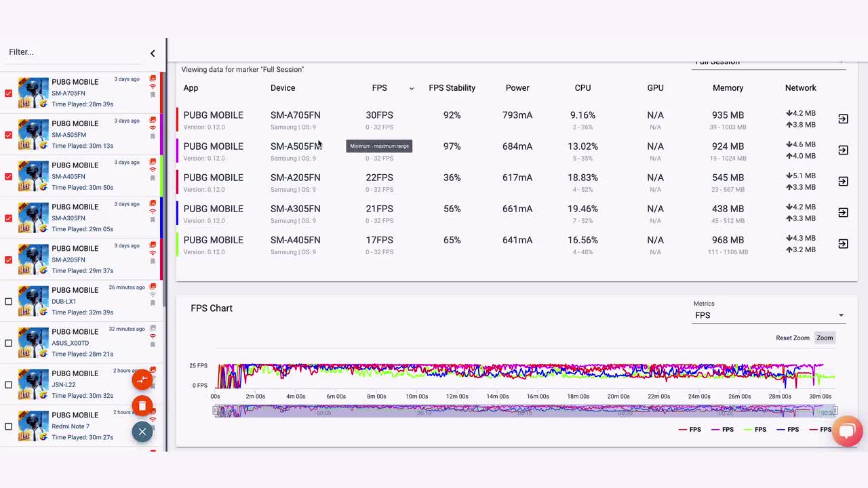868x488 pixels.
Task: Click the App column header
Action: point(191,88)
